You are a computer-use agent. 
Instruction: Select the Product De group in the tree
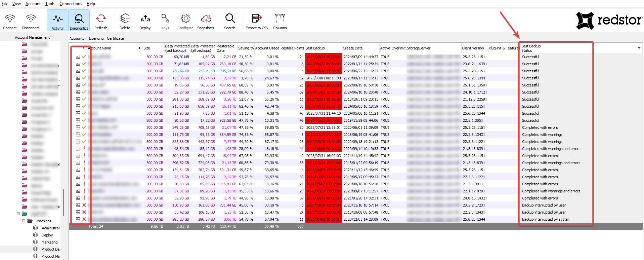(50, 249)
